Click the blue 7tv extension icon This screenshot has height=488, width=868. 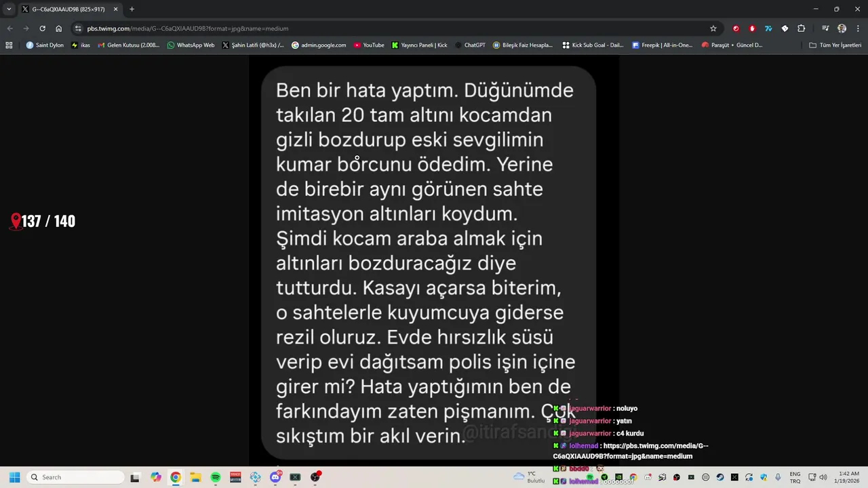[768, 28]
